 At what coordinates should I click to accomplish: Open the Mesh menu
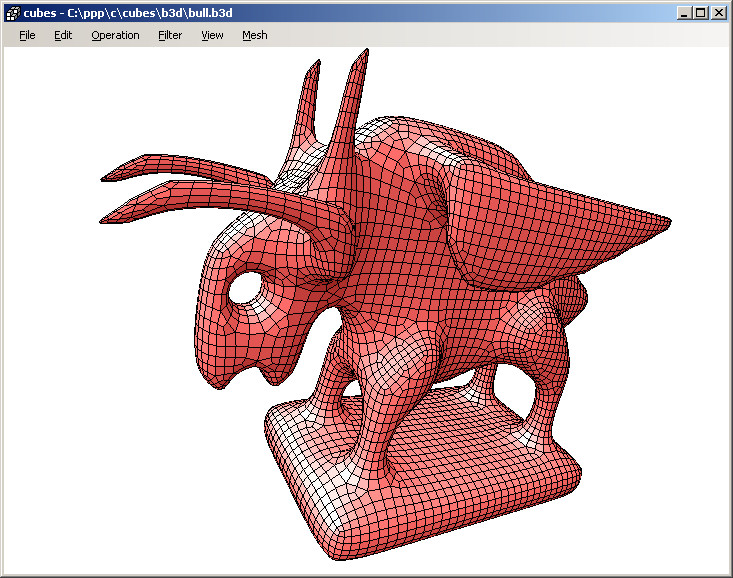[254, 35]
